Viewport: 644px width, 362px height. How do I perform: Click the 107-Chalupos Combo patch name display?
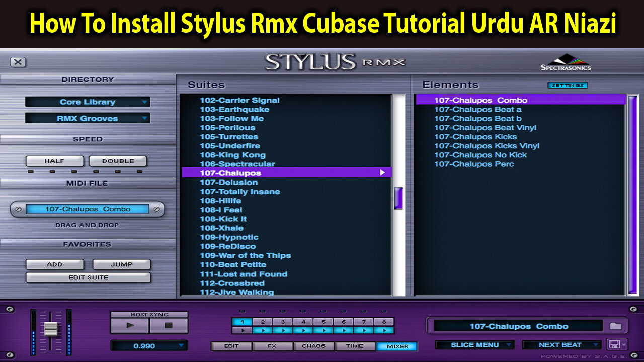click(x=519, y=326)
